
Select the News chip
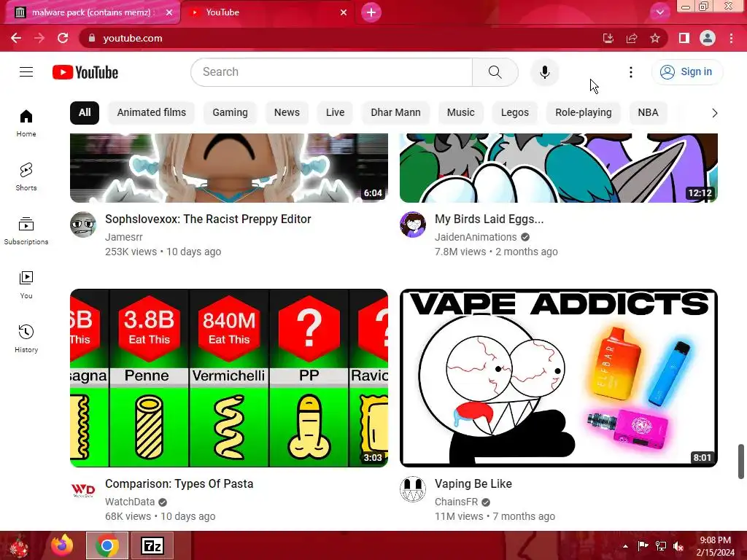pyautogui.click(x=287, y=113)
